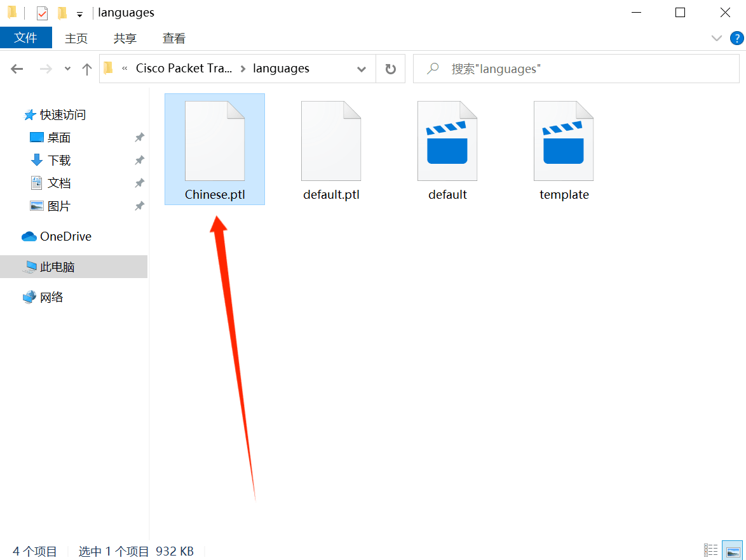This screenshot has height=560, width=746.
Task: Unpin 下载 using its pin icon
Action: [139, 160]
